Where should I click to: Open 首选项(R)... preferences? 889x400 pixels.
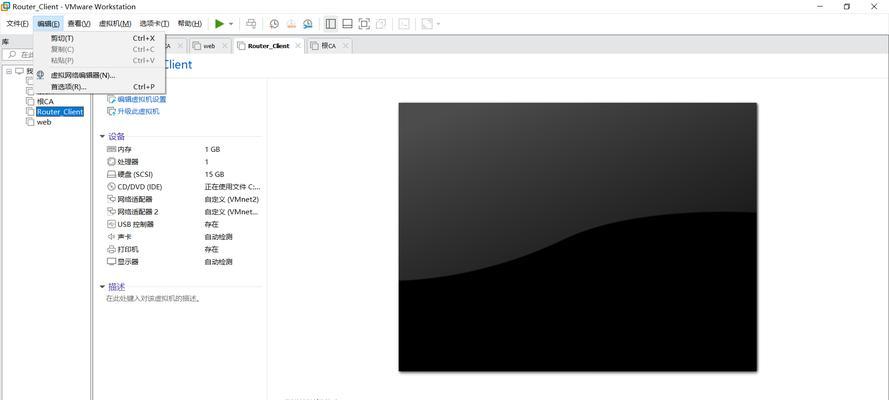point(100,87)
